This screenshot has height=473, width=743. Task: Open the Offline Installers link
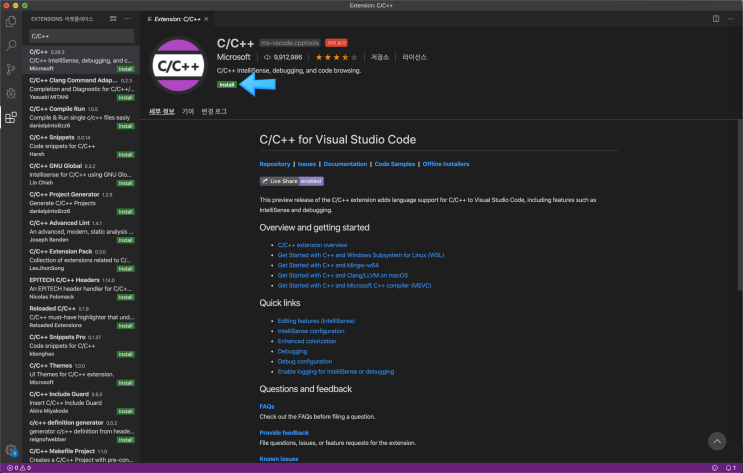point(446,164)
